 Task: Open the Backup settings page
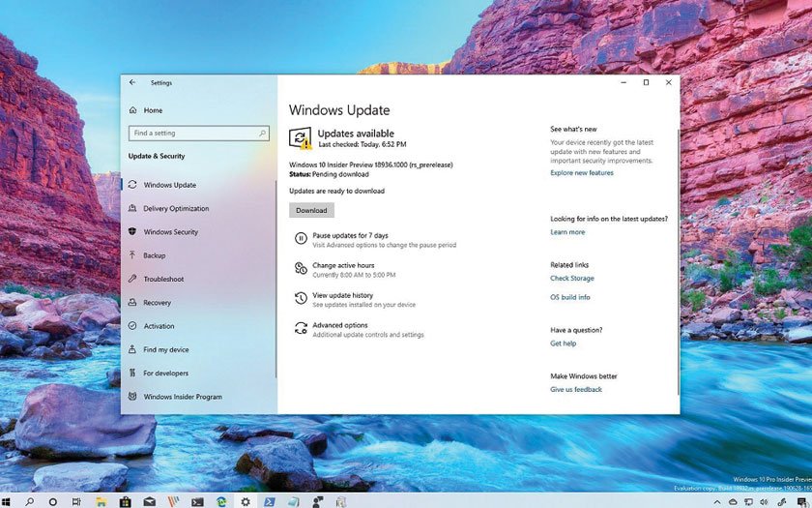click(155, 256)
